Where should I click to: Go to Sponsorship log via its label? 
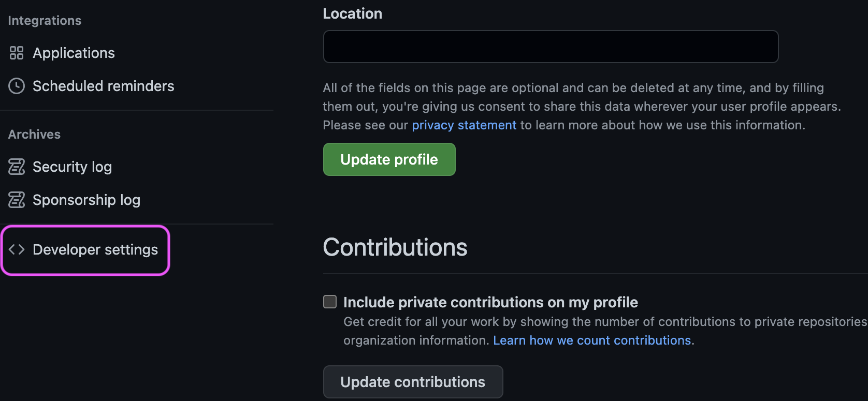pos(86,200)
